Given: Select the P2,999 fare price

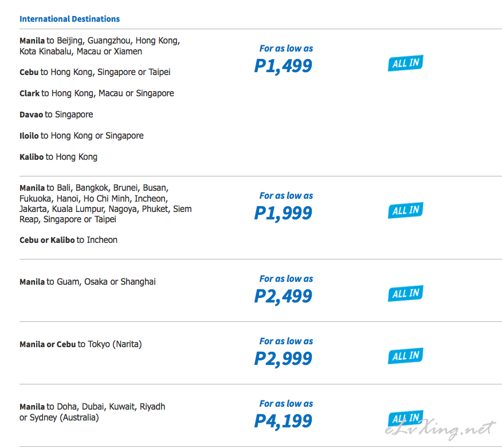Looking at the screenshot, I should [x=283, y=359].
